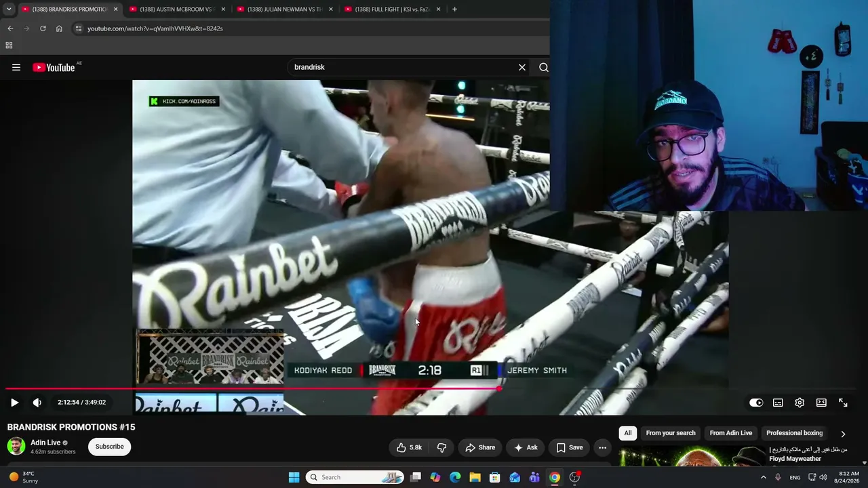Show hidden system tray icons
Screen dimensions: 868x488
point(763,477)
